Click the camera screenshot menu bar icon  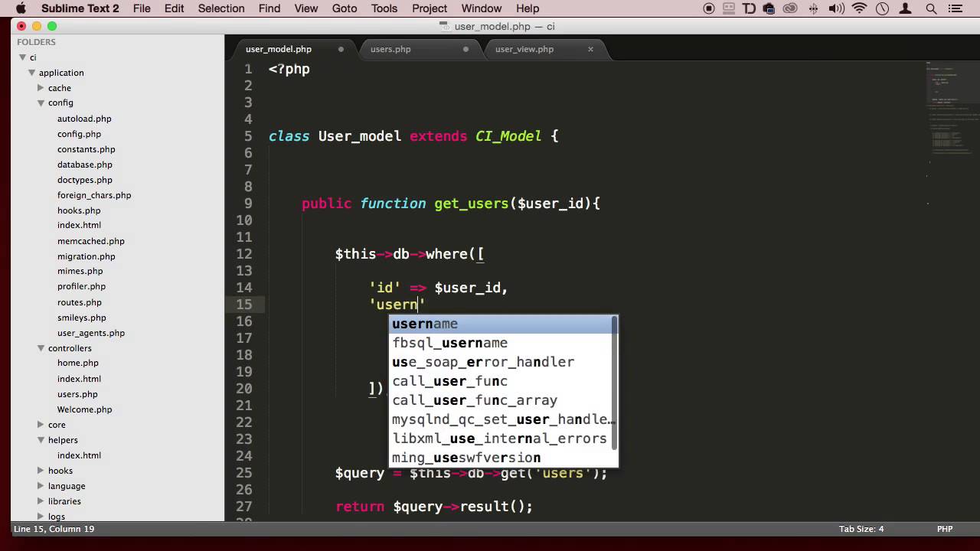coord(769,9)
